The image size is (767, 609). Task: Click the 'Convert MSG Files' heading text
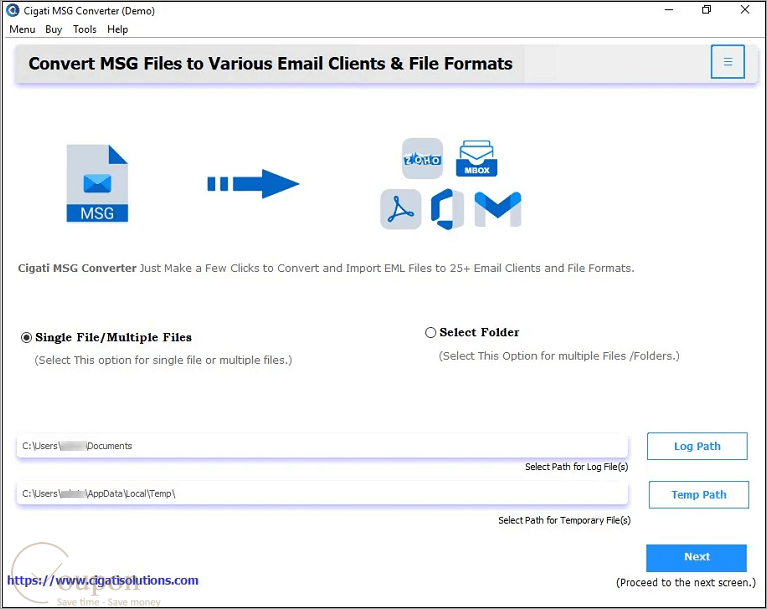(271, 64)
